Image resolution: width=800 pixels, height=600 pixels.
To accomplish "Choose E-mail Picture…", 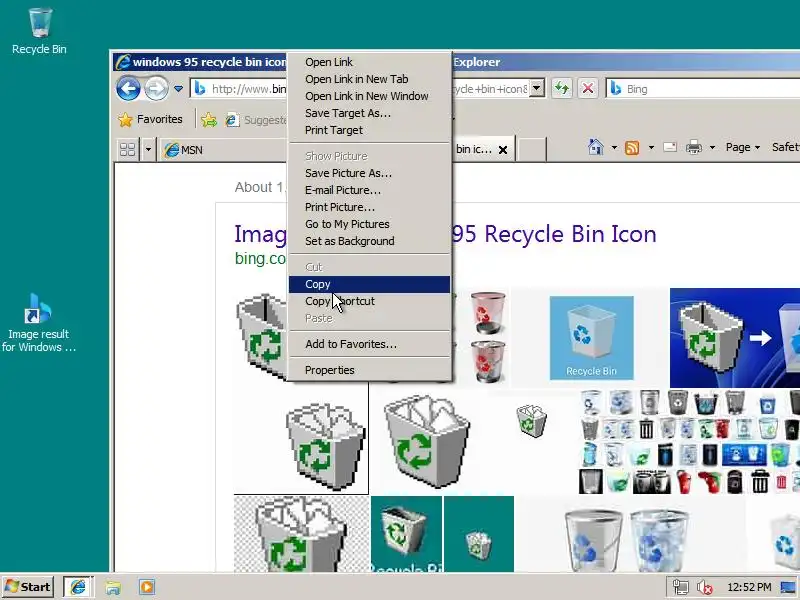I will click(369, 190).
